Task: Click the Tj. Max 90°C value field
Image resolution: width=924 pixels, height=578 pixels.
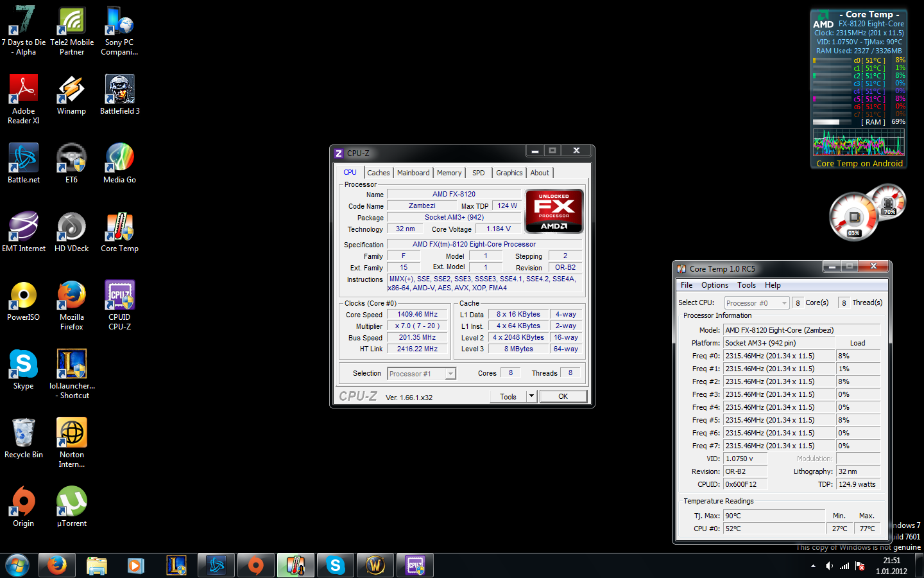Action: 774,516
